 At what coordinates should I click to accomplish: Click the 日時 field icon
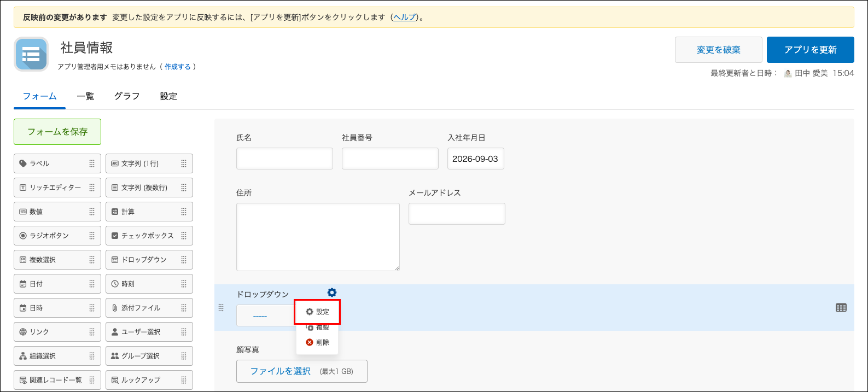click(23, 308)
